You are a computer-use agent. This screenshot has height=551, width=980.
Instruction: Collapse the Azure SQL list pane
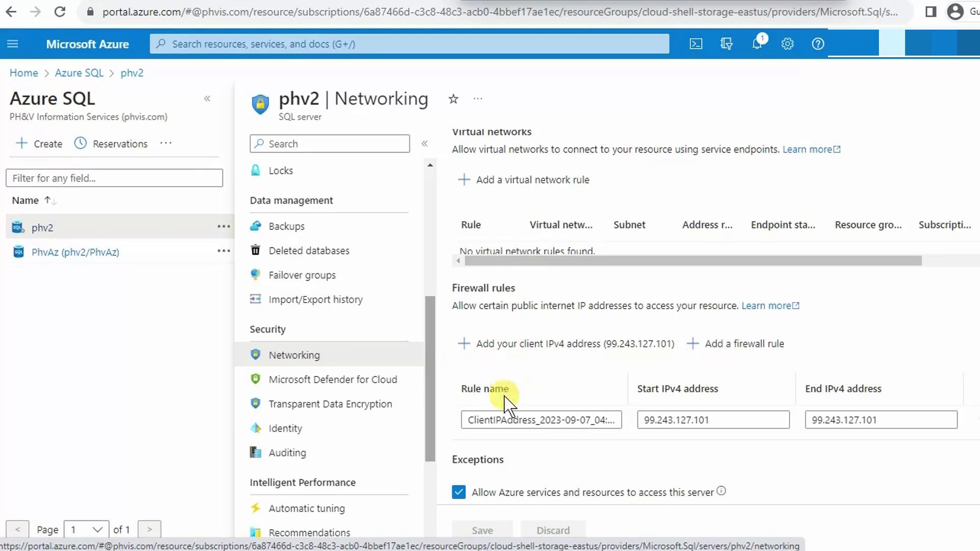coord(207,98)
